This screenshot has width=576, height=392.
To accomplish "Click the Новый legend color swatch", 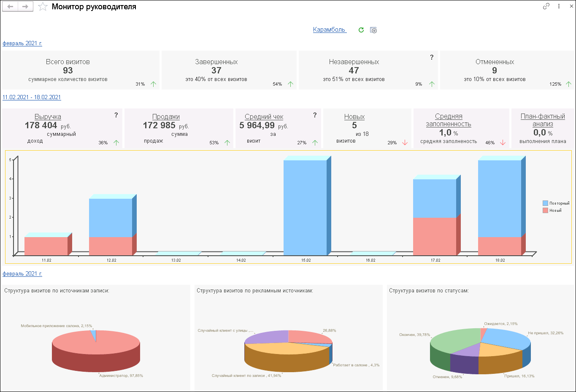I will (545, 211).
